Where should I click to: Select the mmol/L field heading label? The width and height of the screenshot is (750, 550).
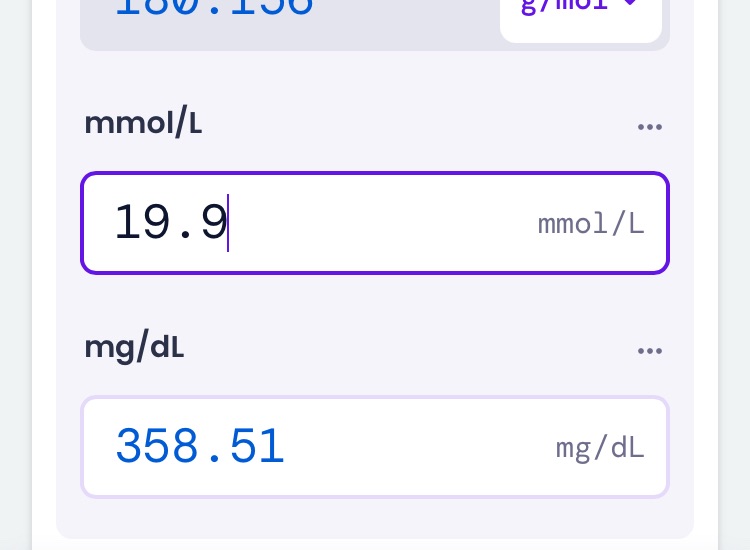(x=143, y=123)
